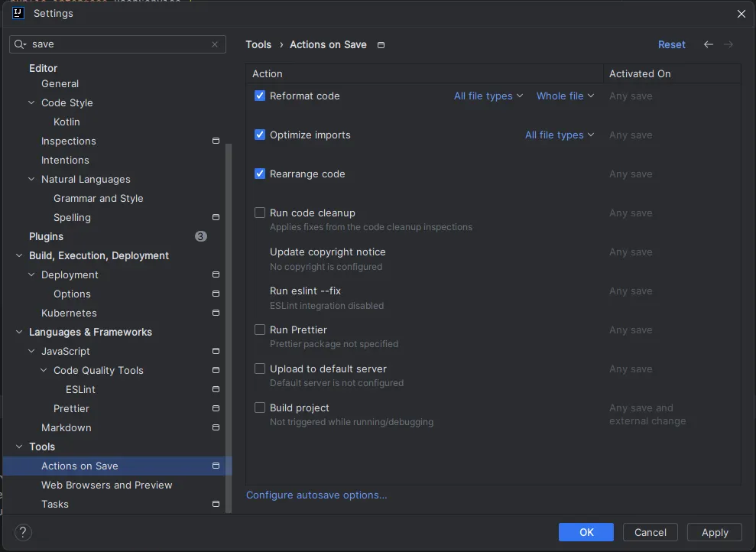Screen dimensions: 756x552
Task: Open All file types dropdown for Optimize imports
Action: 559,135
